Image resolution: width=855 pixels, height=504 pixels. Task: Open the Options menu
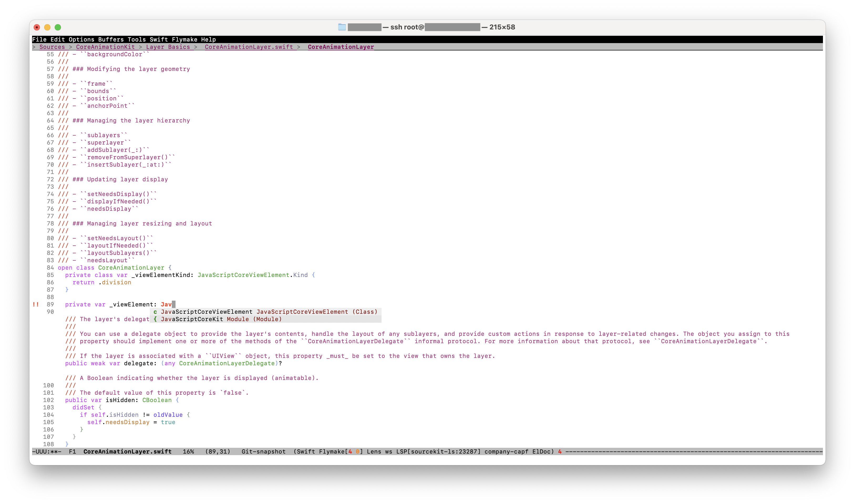[81, 39]
